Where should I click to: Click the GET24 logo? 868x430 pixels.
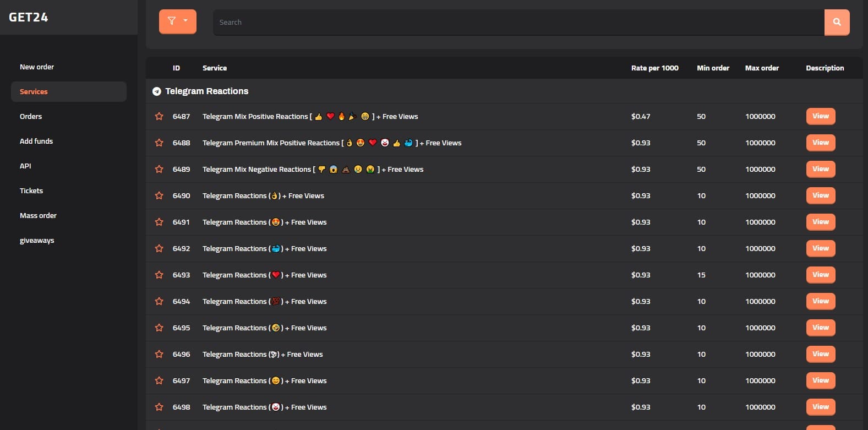pos(29,18)
